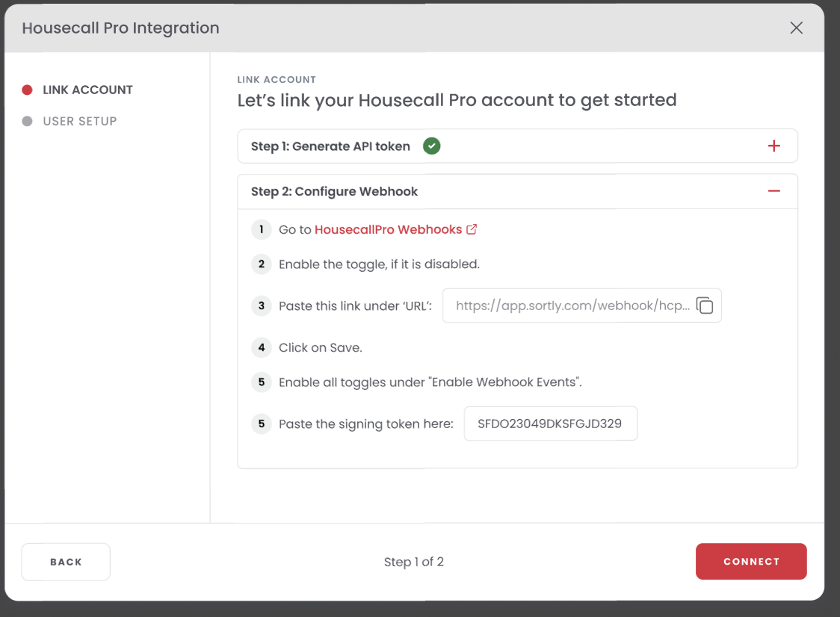Click the heading 'Let's link your Housecall Pro account'

coord(457,100)
